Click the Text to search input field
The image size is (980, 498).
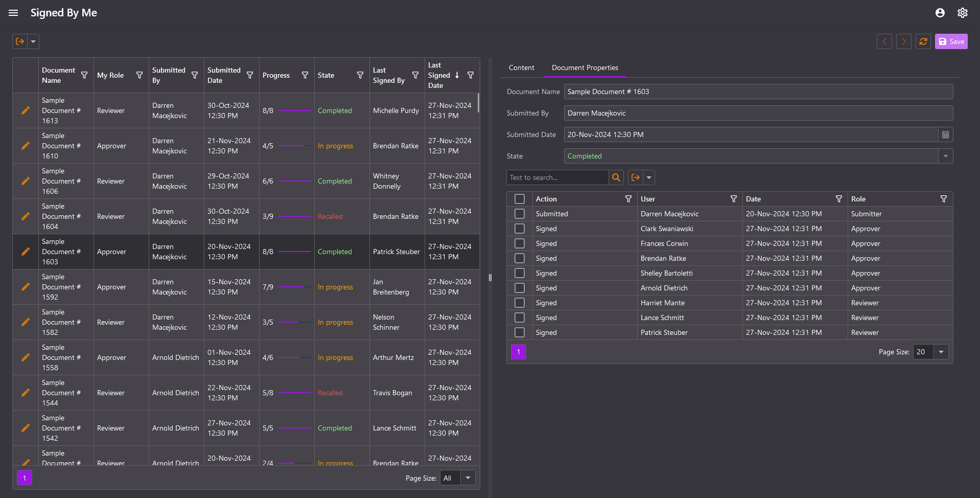(557, 177)
